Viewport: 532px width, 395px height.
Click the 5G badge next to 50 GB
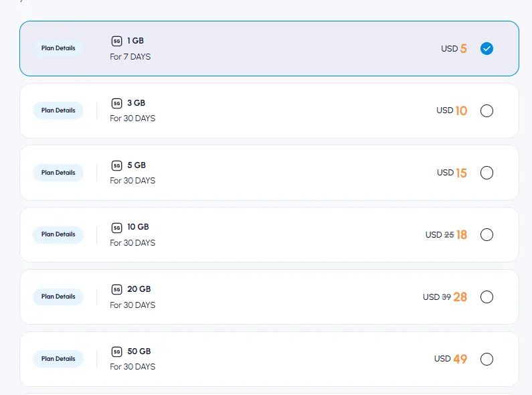pyautogui.click(x=116, y=351)
